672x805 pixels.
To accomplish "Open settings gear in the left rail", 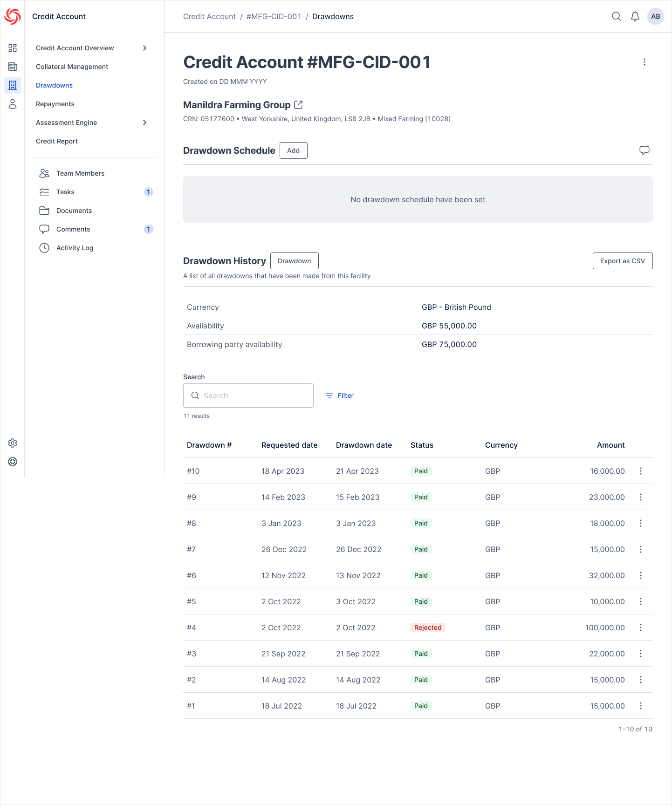I will coord(13,443).
